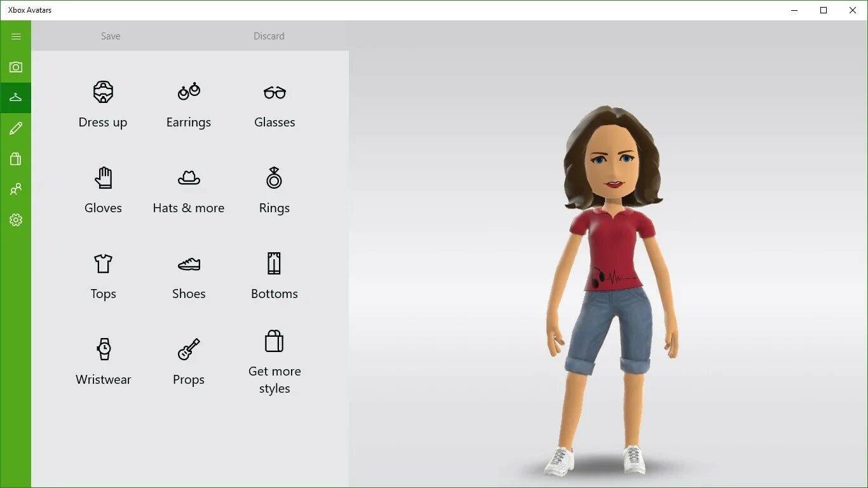Open the shopping bag store panel

[15, 158]
